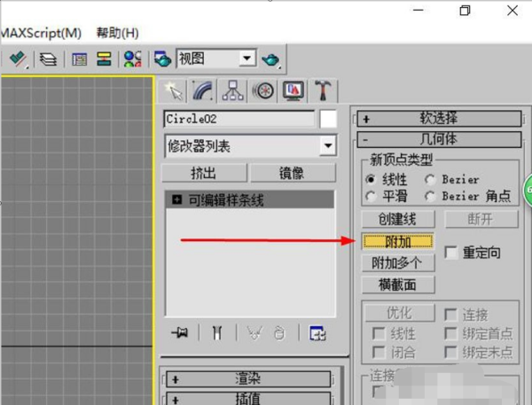
Task: Expand the 插值 rollout
Action: pos(248,399)
